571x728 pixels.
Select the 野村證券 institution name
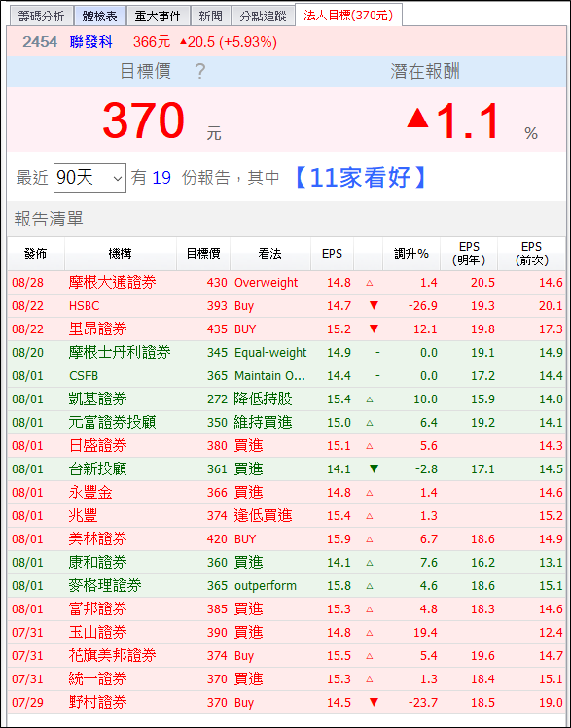click(x=98, y=703)
